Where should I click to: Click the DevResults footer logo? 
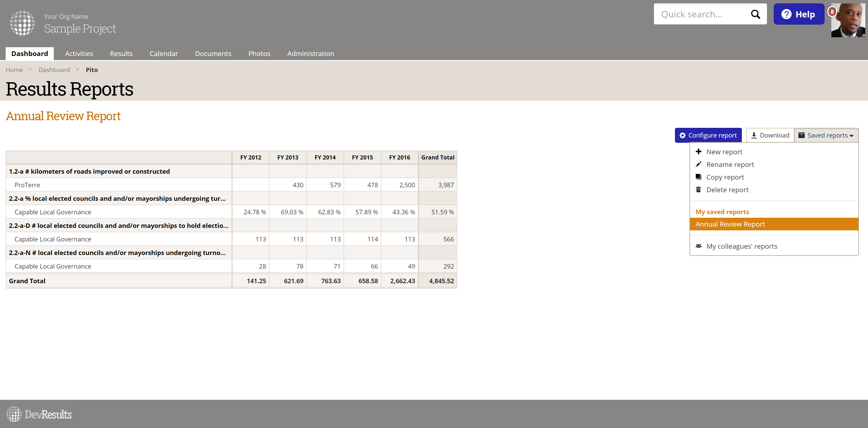pyautogui.click(x=39, y=414)
